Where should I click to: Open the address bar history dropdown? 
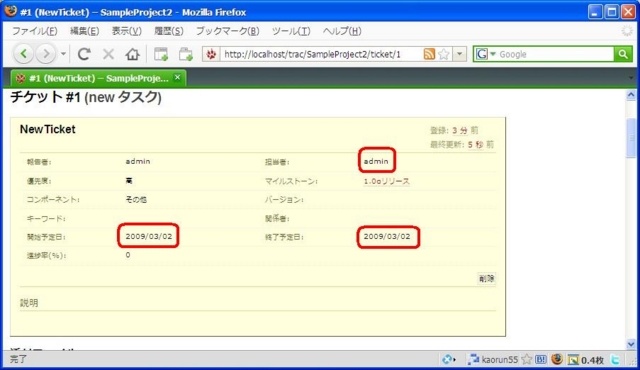pos(460,54)
